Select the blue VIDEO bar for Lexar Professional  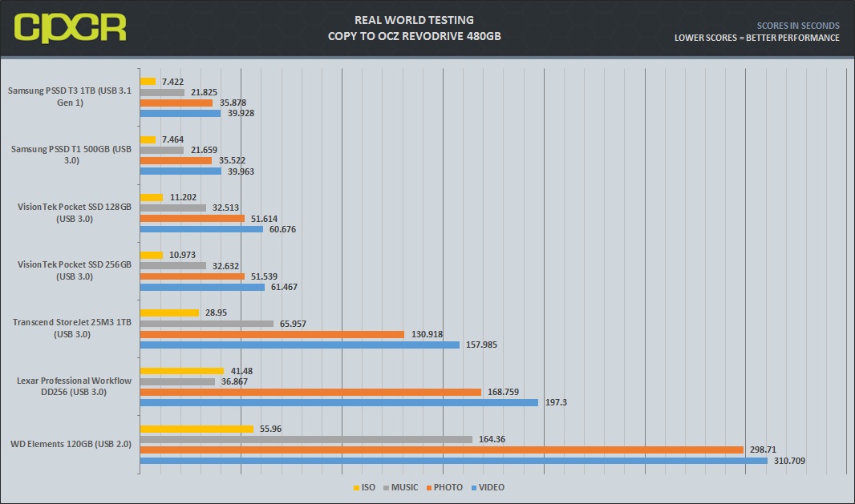[339, 403]
